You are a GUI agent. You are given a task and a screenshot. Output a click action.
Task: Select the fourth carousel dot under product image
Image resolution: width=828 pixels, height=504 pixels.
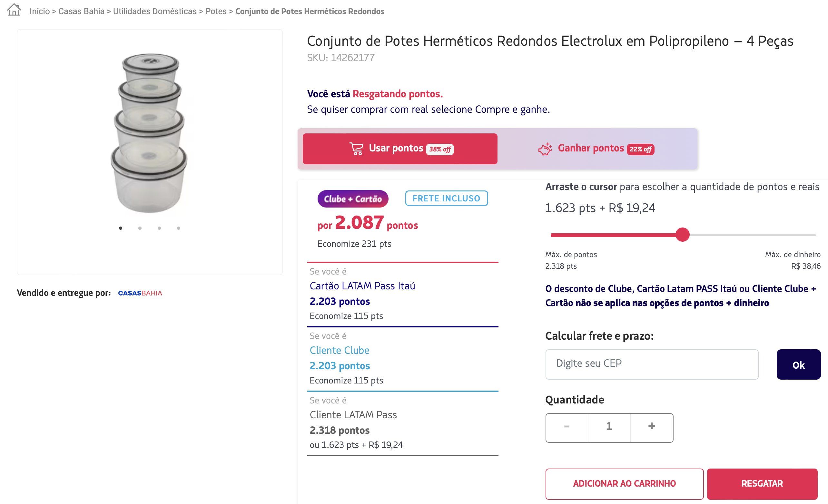[179, 228]
